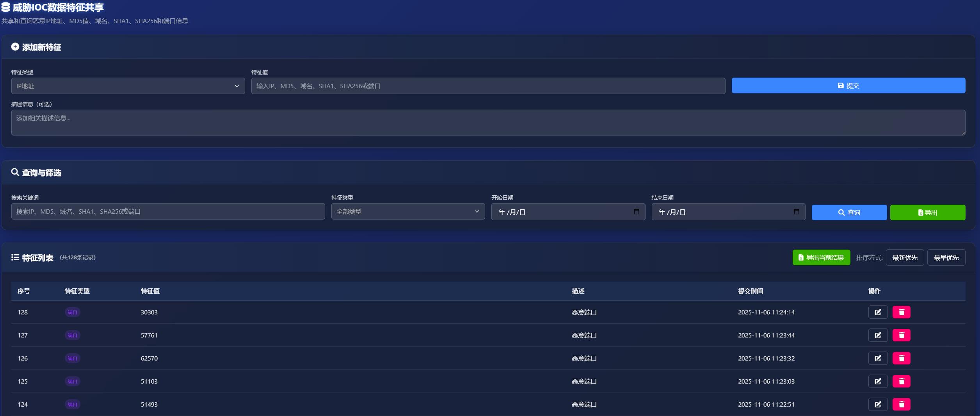Click trash icon for record 125
Viewport: 980px width, 416px height.
tap(901, 381)
